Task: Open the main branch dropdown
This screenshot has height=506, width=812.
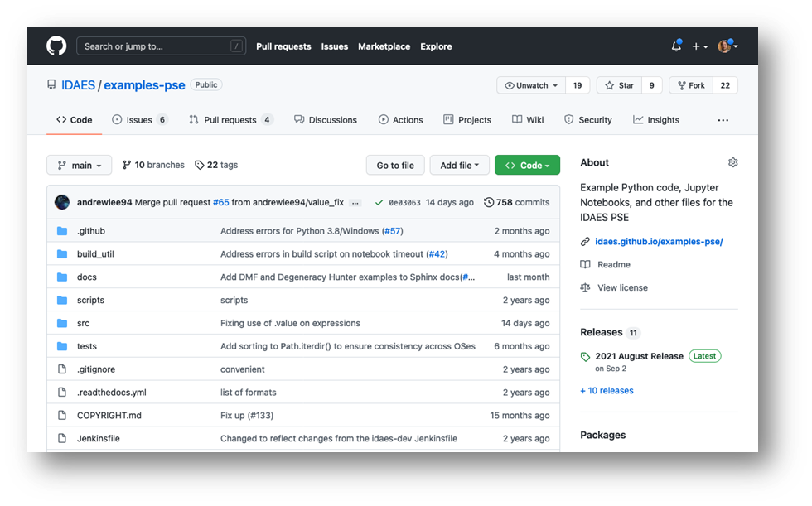Action: [x=79, y=166]
